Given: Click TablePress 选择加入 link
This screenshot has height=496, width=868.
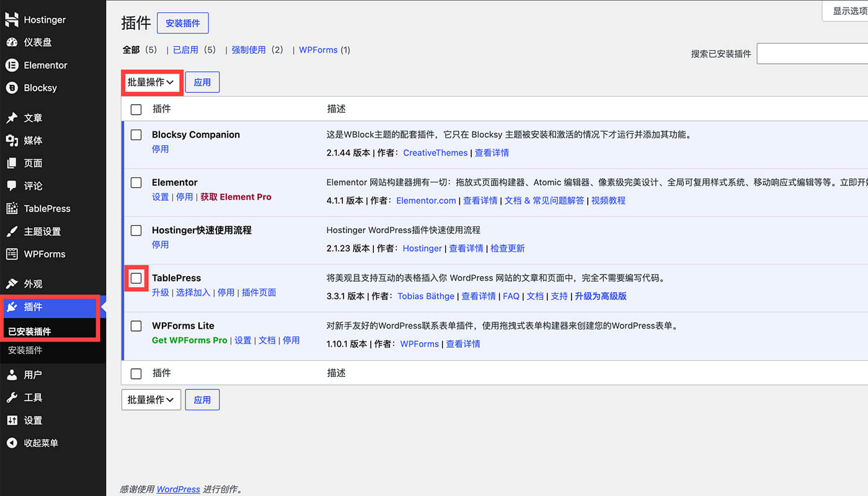Looking at the screenshot, I should coord(193,293).
